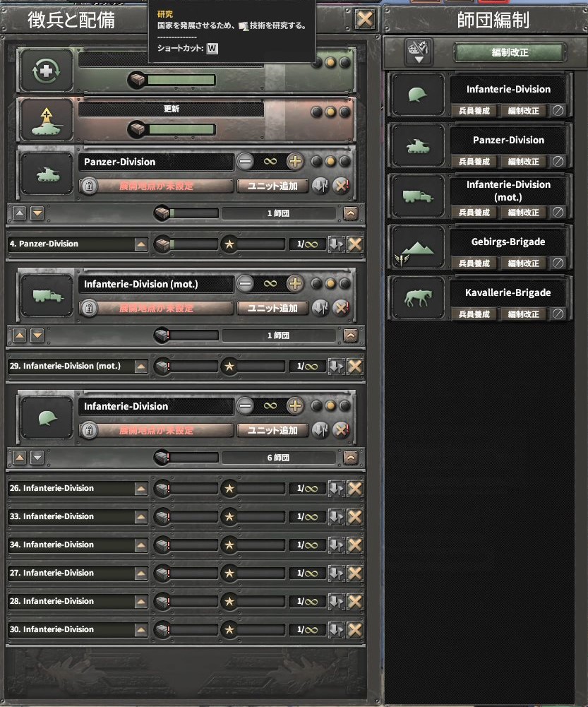Screen dimensions: 588x707
Task: Click the lock deployment icon for Infanterie-Division
Action: [89, 430]
